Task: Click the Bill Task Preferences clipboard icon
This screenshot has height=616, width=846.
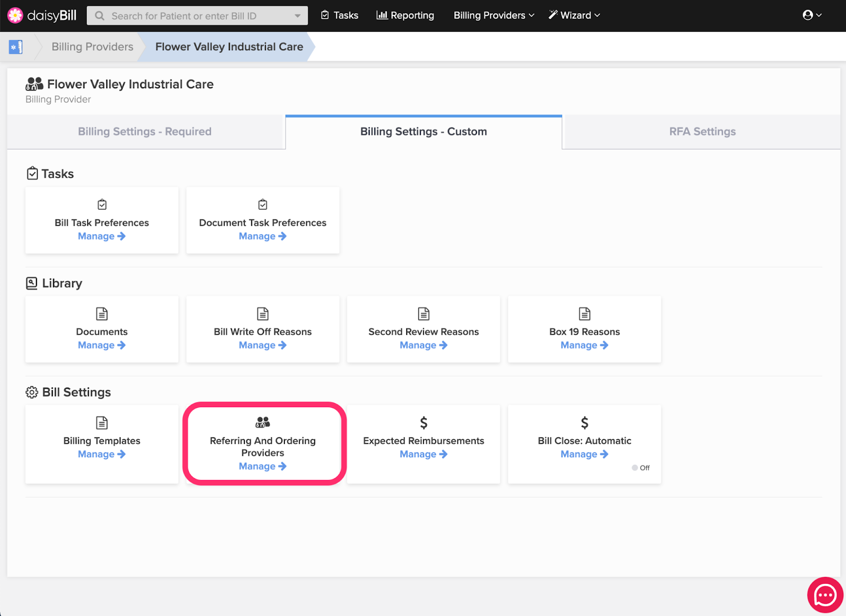Action: point(102,205)
